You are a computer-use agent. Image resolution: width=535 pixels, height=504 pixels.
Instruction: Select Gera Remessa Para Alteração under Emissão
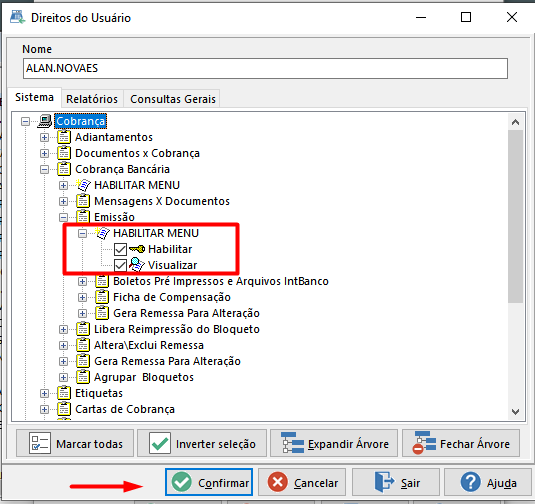pyautogui.click(x=186, y=313)
